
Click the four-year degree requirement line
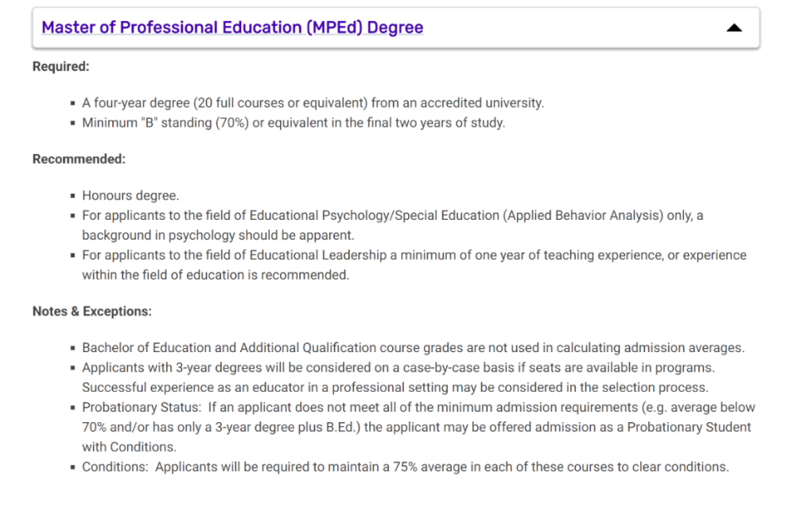313,103
